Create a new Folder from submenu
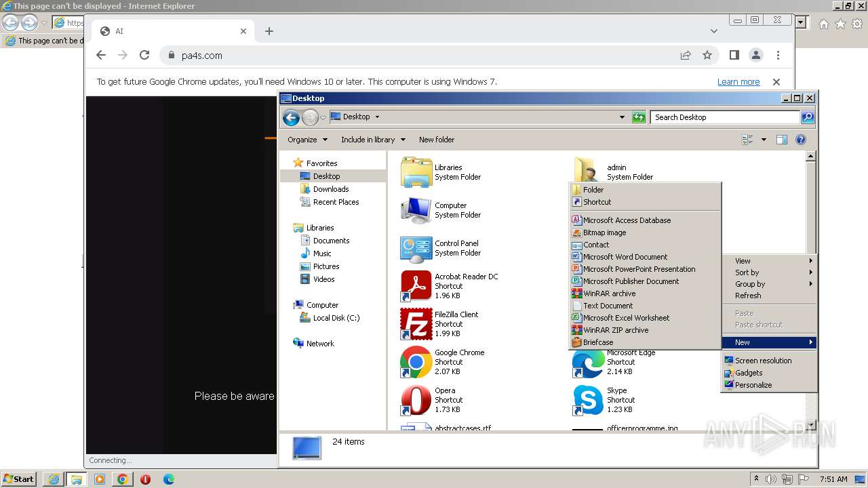Image resolution: width=868 pixels, height=488 pixels. click(645, 190)
